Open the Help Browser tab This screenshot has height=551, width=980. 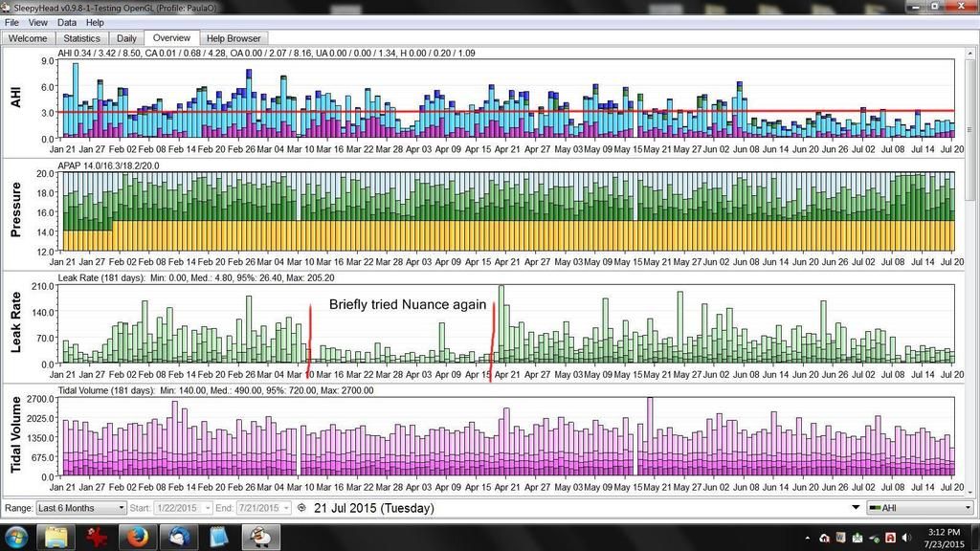point(234,38)
